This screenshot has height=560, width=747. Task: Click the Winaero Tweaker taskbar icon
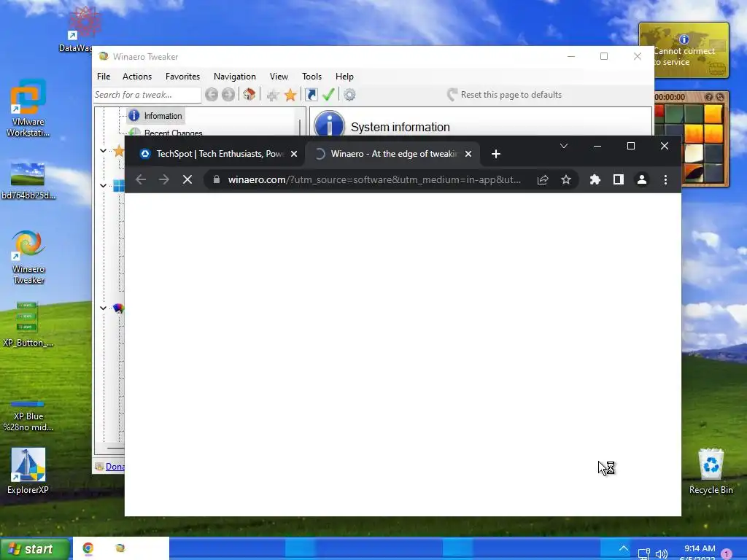point(120,548)
